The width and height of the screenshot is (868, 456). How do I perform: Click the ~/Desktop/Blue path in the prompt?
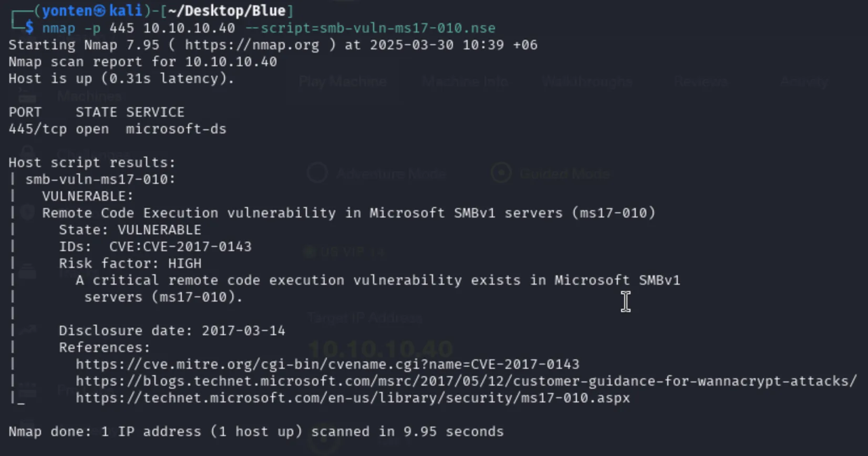tap(227, 11)
